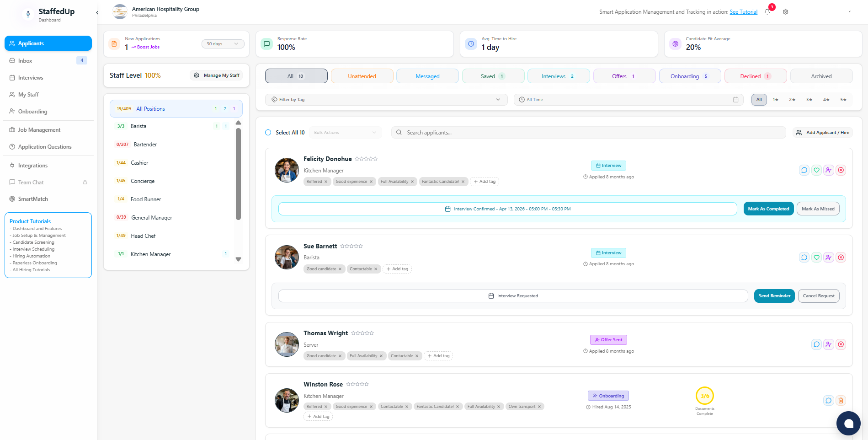Screen dimensions: 868x440
Task: Click Mark As Completed button
Action: [x=768, y=209]
